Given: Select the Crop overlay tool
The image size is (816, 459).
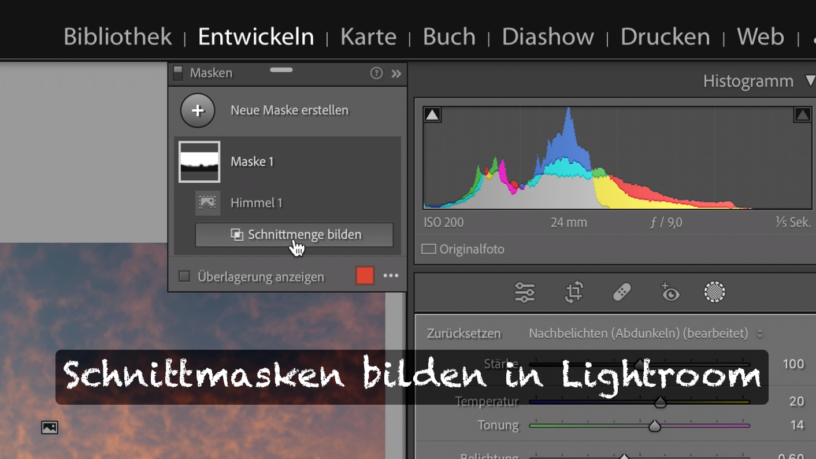Looking at the screenshot, I should 574,292.
